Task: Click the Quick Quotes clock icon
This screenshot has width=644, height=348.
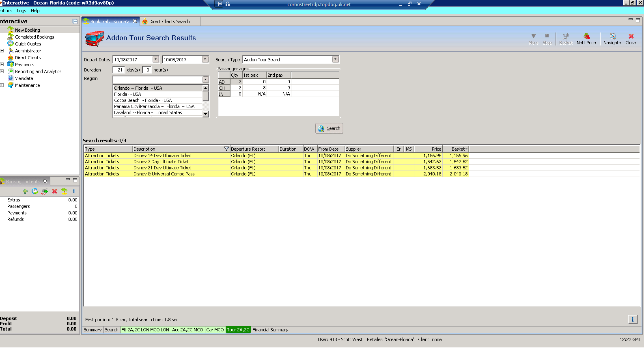Action: pos(11,43)
